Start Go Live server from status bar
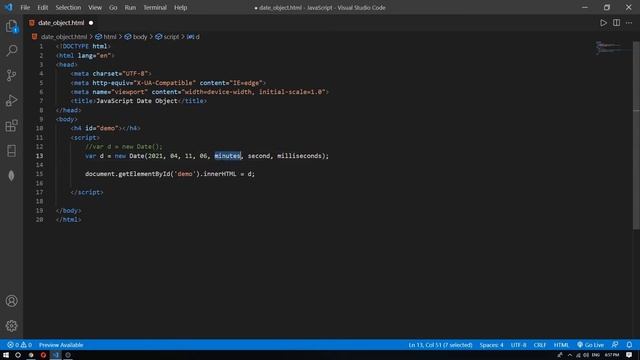The image size is (640, 360). [590, 345]
